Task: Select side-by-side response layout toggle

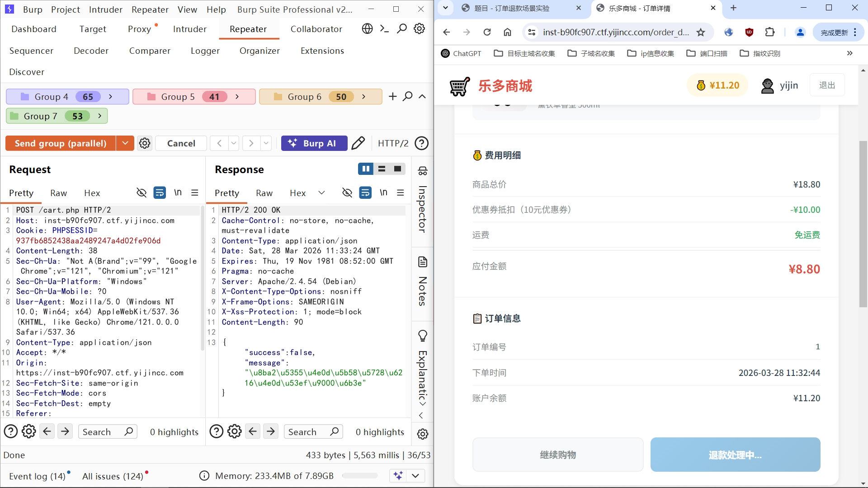Action: click(x=365, y=169)
